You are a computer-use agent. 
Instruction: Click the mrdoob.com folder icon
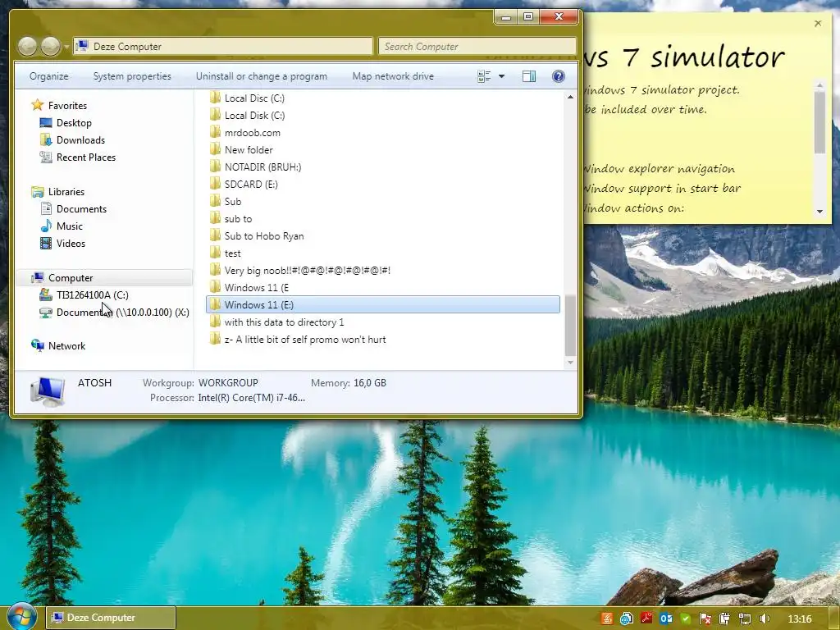(x=216, y=132)
